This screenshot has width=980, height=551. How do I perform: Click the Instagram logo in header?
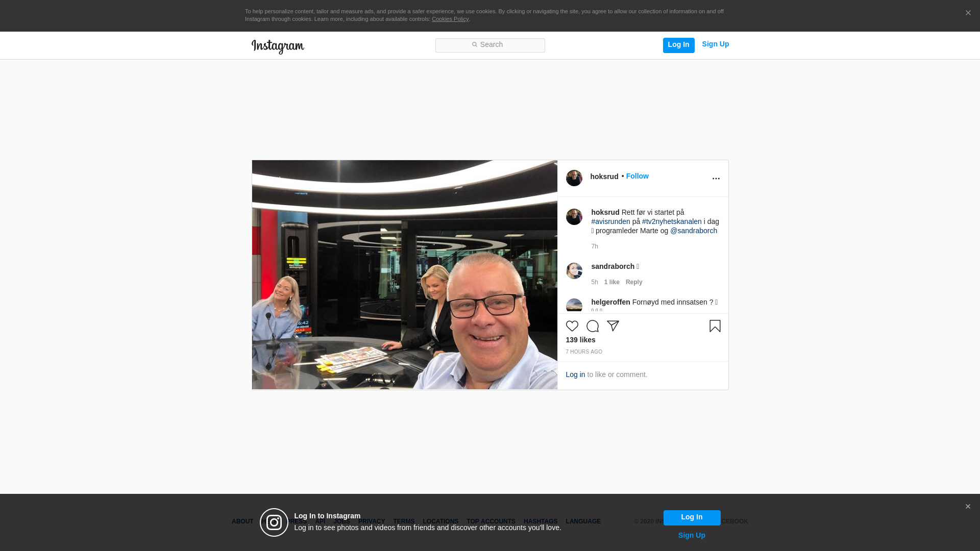(x=278, y=46)
